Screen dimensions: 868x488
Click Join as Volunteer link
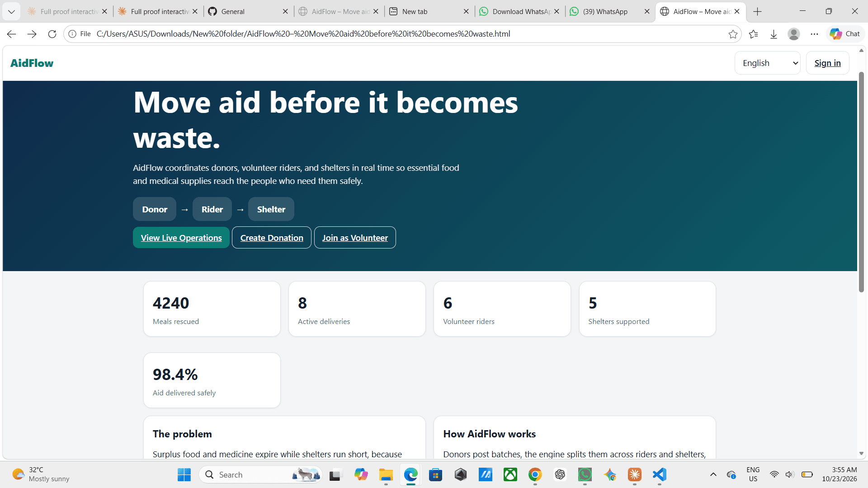pyautogui.click(x=355, y=238)
